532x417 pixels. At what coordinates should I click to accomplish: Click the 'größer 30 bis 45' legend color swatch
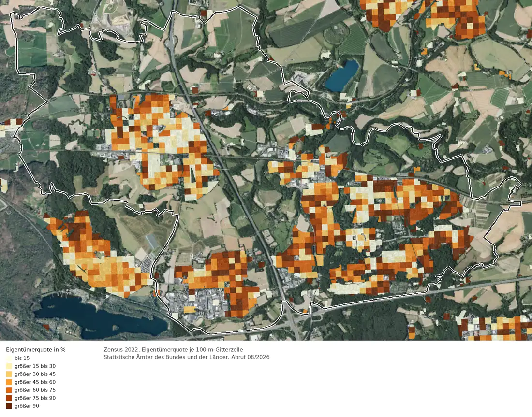click(9, 374)
